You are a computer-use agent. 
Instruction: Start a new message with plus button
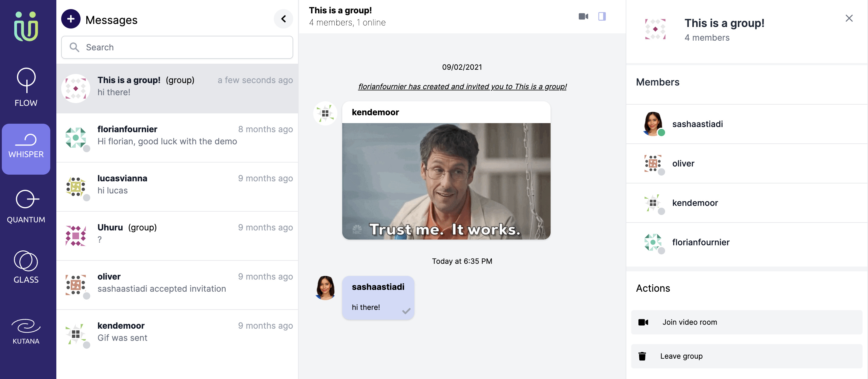point(71,19)
